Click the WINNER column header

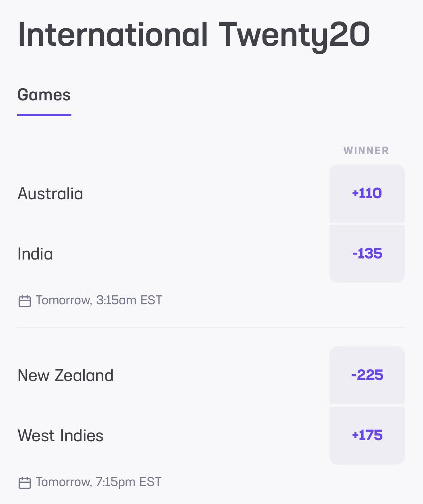tap(366, 151)
